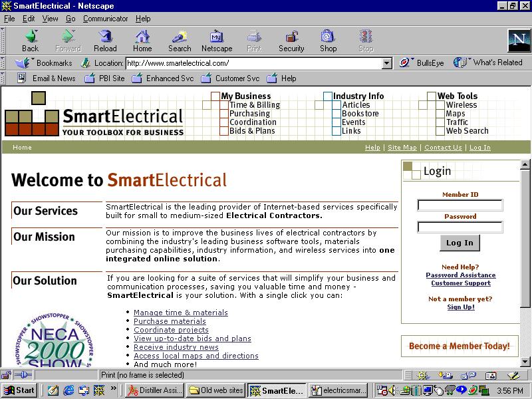This screenshot has width=532, height=399.
Task: Open Newsgroups from the component bar
Action: [469, 375]
